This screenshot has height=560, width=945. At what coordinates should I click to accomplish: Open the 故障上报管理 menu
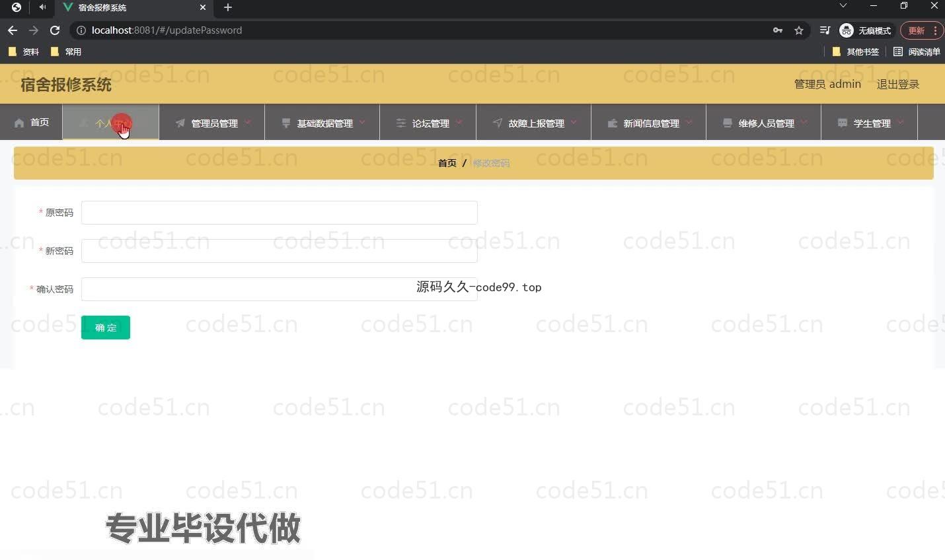pos(533,122)
